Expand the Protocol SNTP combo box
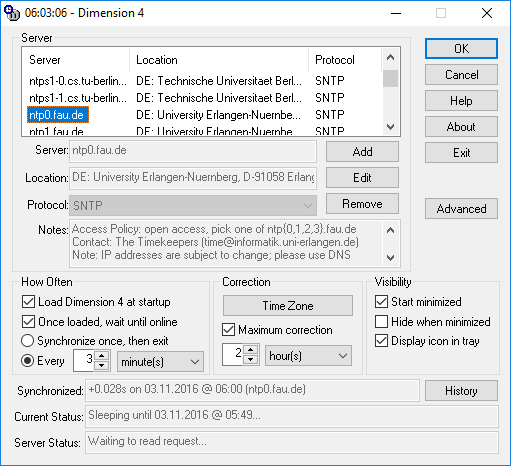This screenshot has width=511, height=466. point(193,206)
